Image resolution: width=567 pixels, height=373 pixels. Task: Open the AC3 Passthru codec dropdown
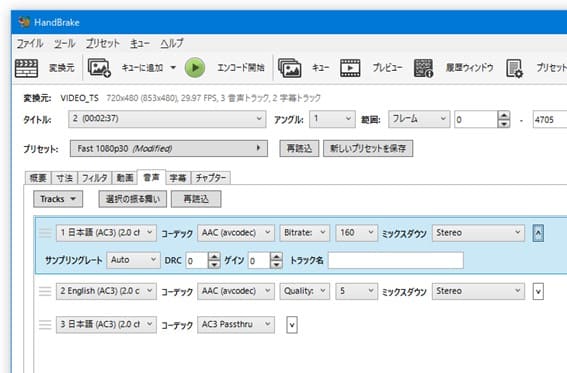[x=236, y=325]
